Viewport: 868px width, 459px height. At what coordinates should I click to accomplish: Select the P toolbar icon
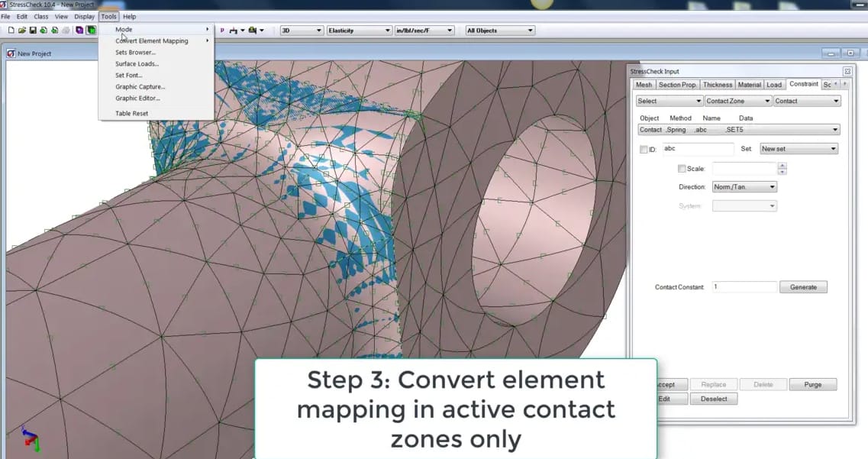click(222, 31)
